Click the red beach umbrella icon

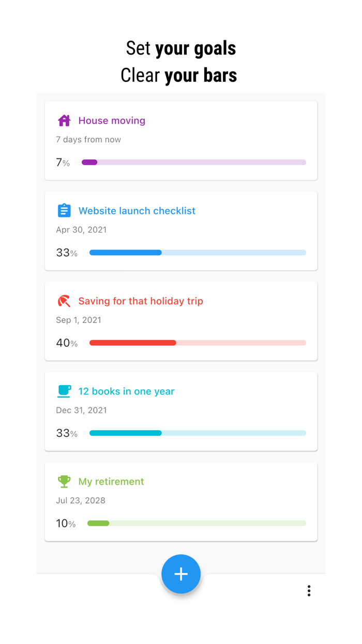click(64, 301)
